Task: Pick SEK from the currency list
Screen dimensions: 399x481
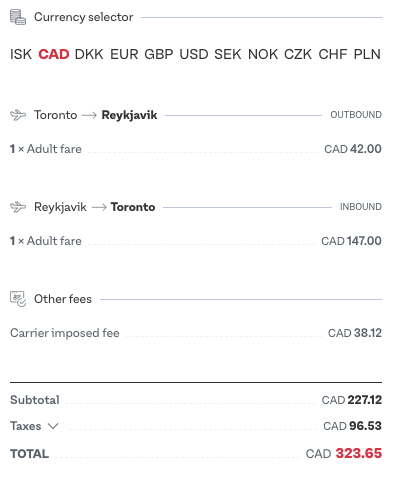Action: [228, 54]
